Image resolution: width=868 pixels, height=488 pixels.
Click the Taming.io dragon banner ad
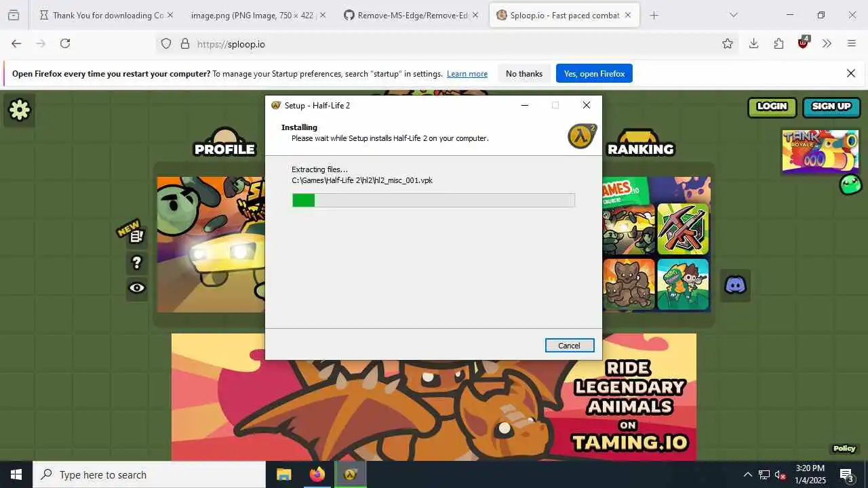[x=434, y=397]
